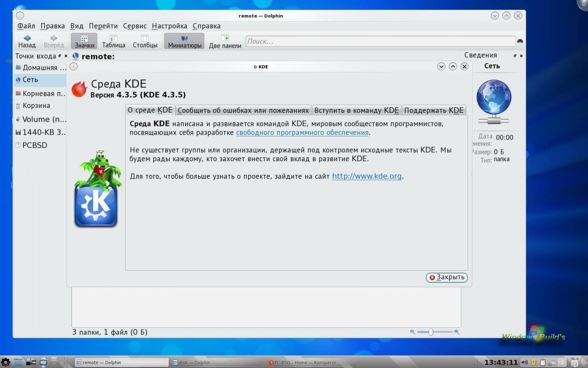Open the gear settings launcher in taskbar
The height and width of the screenshot is (368, 588).
coord(6,362)
